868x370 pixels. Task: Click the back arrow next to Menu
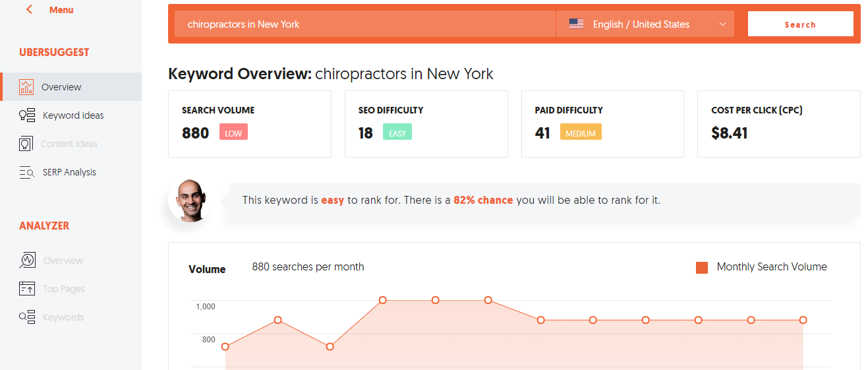click(29, 10)
